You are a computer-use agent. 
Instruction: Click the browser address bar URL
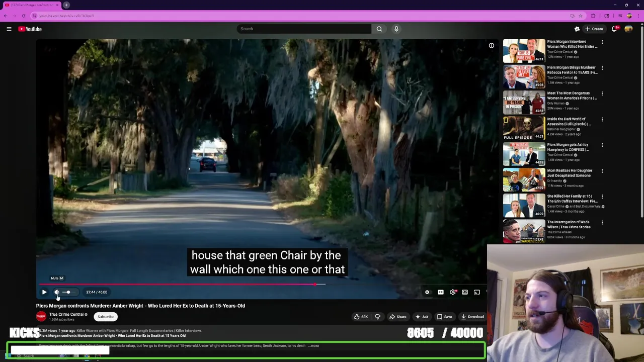(67, 16)
